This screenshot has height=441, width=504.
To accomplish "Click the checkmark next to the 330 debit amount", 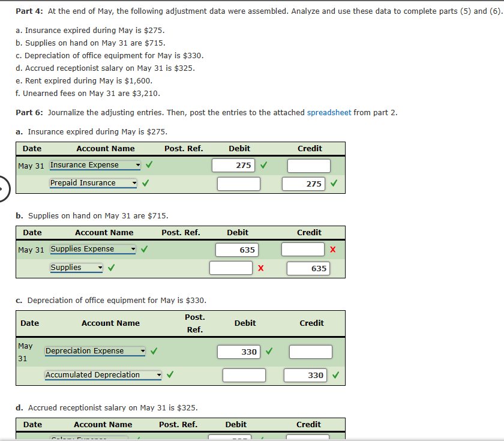I will tap(268, 352).
